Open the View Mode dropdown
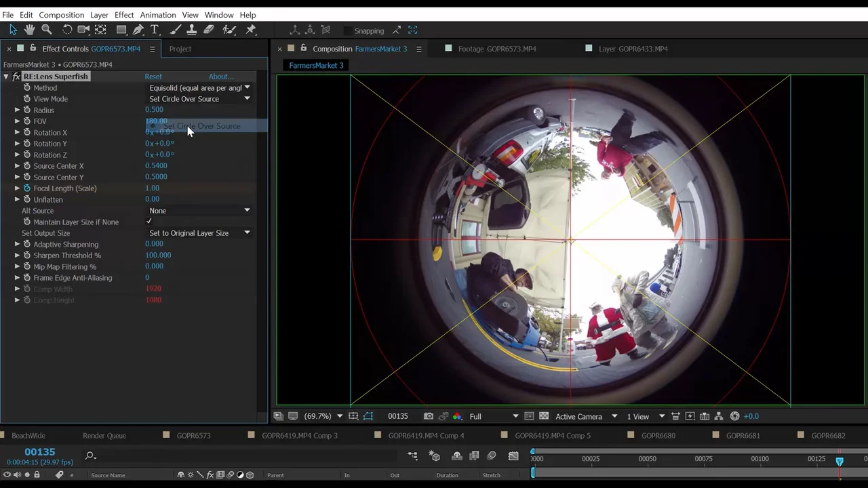The height and width of the screenshot is (488, 868). 199,99
